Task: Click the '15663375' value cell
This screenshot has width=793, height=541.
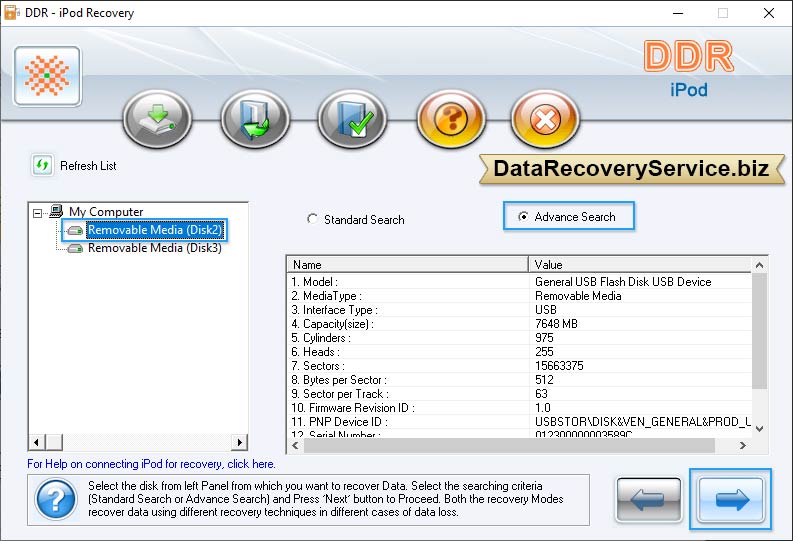Action: (x=559, y=366)
